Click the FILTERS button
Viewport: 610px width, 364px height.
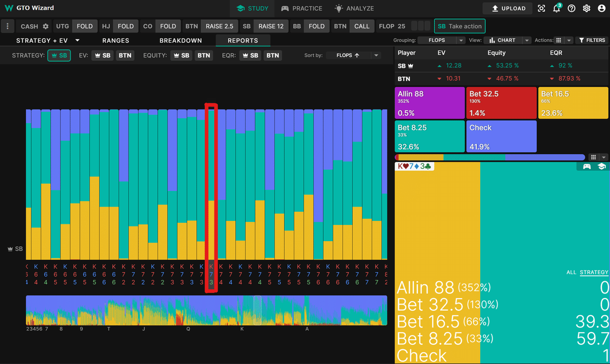592,40
